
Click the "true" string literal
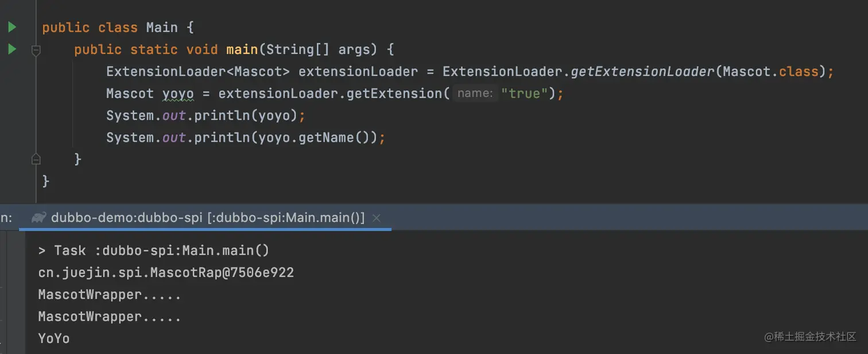(x=524, y=94)
